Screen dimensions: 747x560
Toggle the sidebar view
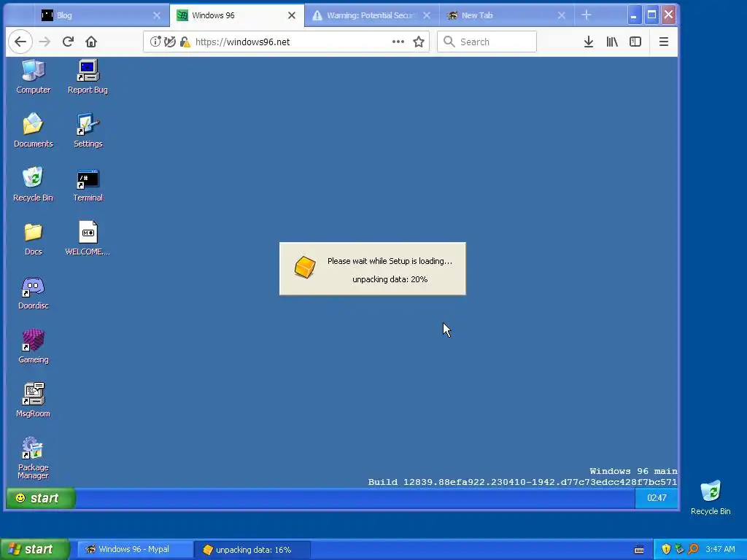[x=635, y=42]
